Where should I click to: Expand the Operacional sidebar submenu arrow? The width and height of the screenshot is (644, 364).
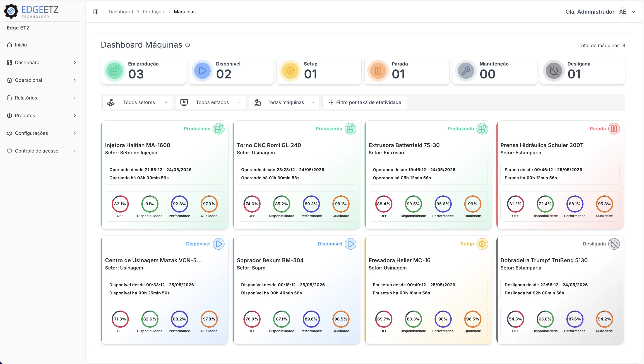tap(75, 80)
